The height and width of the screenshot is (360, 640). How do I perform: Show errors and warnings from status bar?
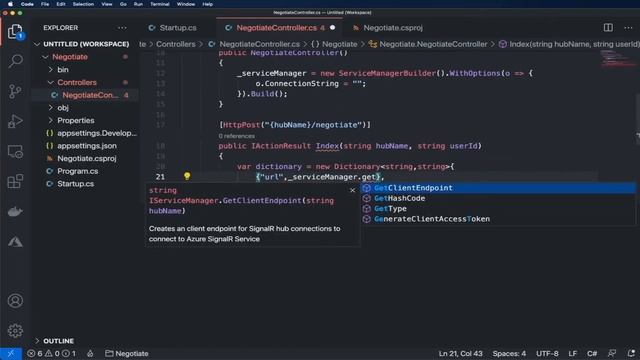coord(51,353)
